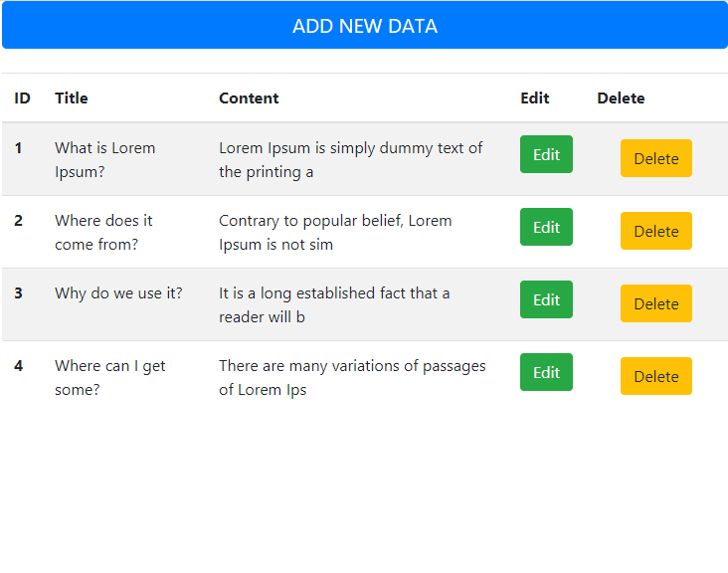Screen dimensions: 728x573
Task: Select the Title column header
Action: tap(71, 97)
